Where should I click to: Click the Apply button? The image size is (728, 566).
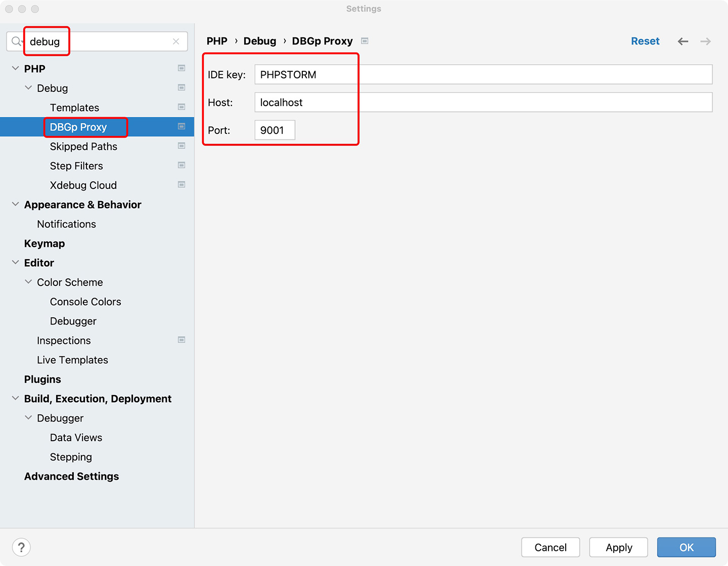619,547
